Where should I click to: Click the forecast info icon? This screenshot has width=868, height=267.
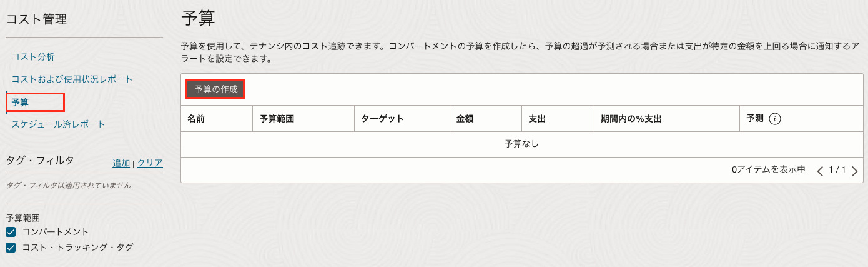[x=775, y=119]
